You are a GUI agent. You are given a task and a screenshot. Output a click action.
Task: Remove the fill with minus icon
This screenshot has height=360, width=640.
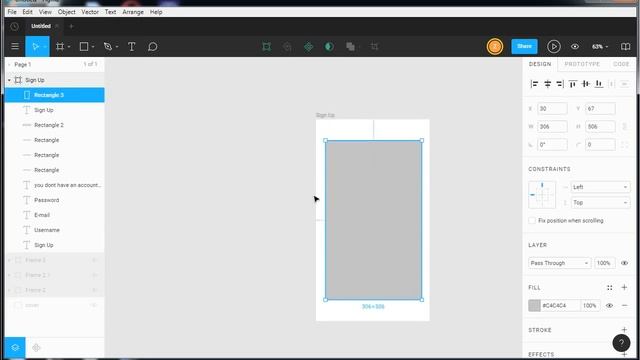[624, 305]
